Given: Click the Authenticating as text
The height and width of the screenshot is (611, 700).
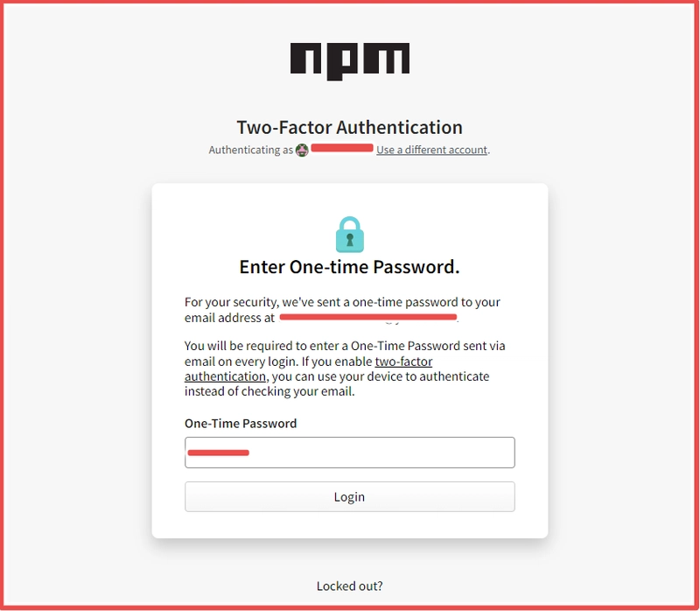Looking at the screenshot, I should pyautogui.click(x=250, y=150).
